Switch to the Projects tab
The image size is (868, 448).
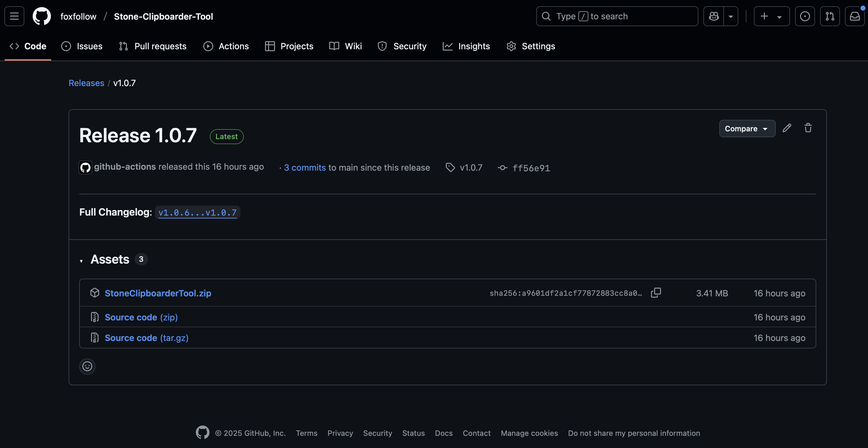pos(289,46)
